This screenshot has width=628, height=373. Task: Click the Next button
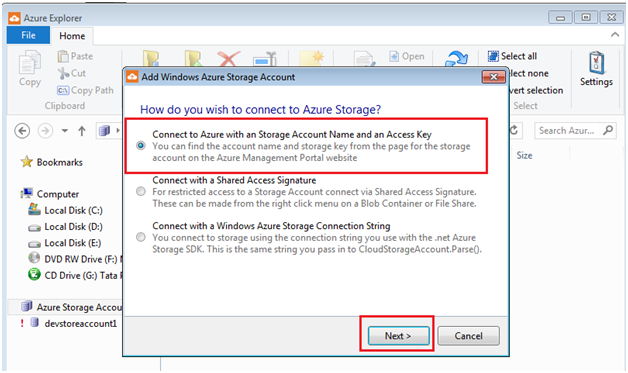398,336
